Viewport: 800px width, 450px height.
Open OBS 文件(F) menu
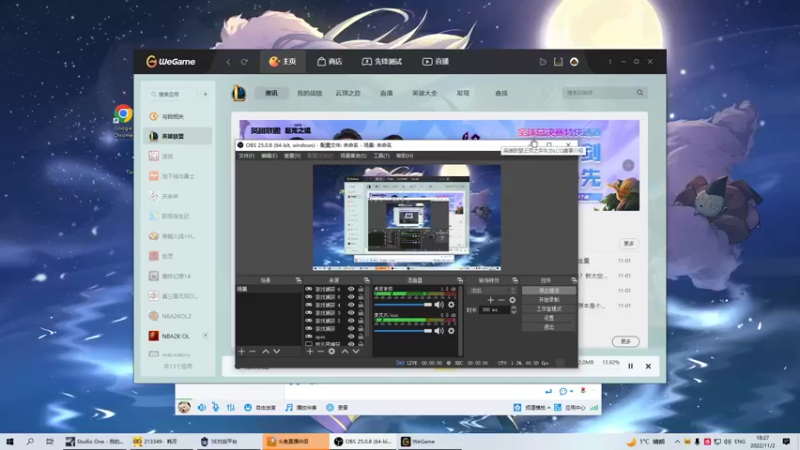pyautogui.click(x=246, y=156)
